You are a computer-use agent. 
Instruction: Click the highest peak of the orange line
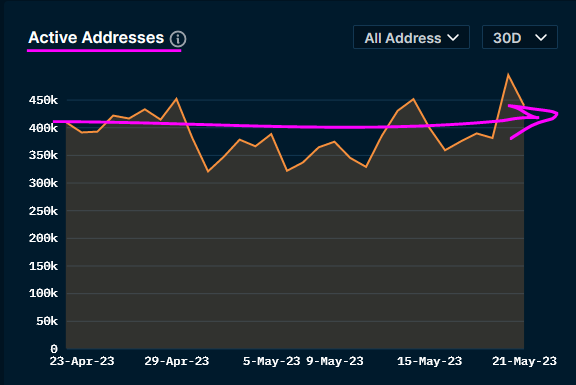pos(508,75)
